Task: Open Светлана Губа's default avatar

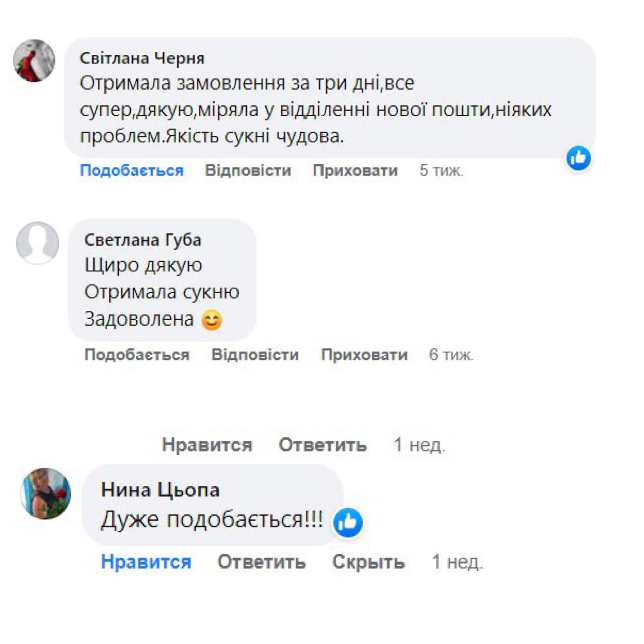Action: coord(38,243)
